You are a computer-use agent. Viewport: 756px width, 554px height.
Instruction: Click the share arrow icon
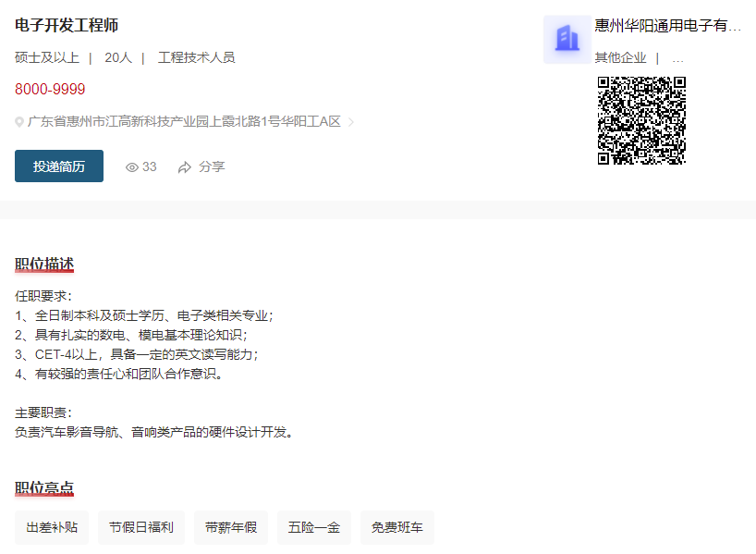click(185, 167)
